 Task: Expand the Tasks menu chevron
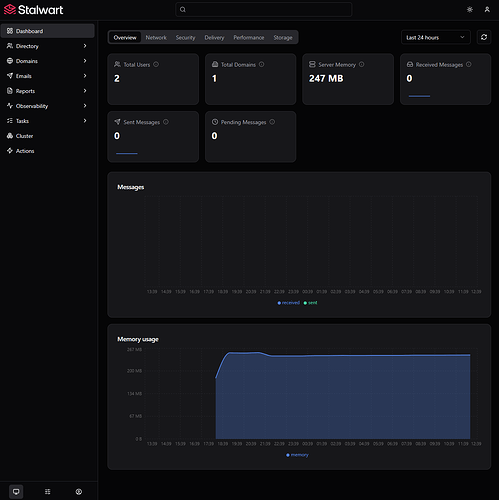tap(85, 121)
